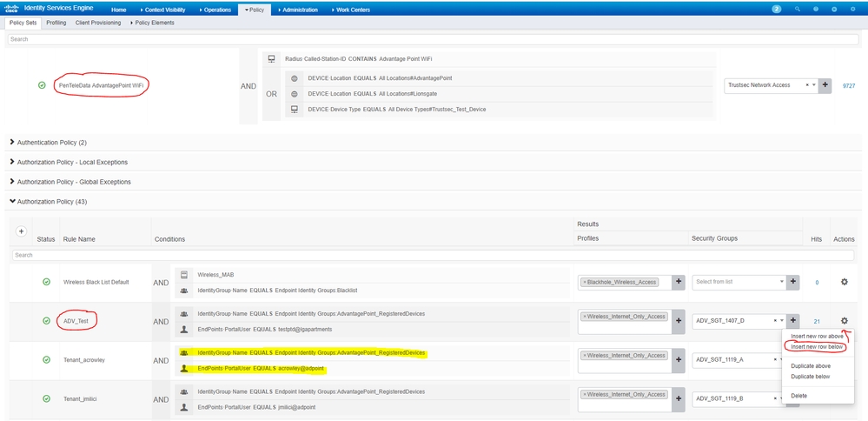Click the Tenant_jmilici rule name
Screen dimensions: 868x421
[81, 398]
